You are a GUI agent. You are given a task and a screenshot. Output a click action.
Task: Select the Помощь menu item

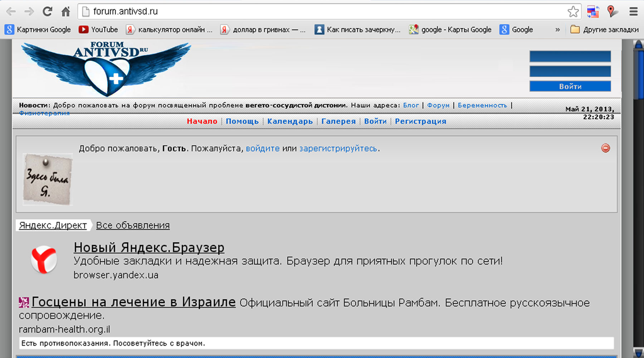click(242, 121)
